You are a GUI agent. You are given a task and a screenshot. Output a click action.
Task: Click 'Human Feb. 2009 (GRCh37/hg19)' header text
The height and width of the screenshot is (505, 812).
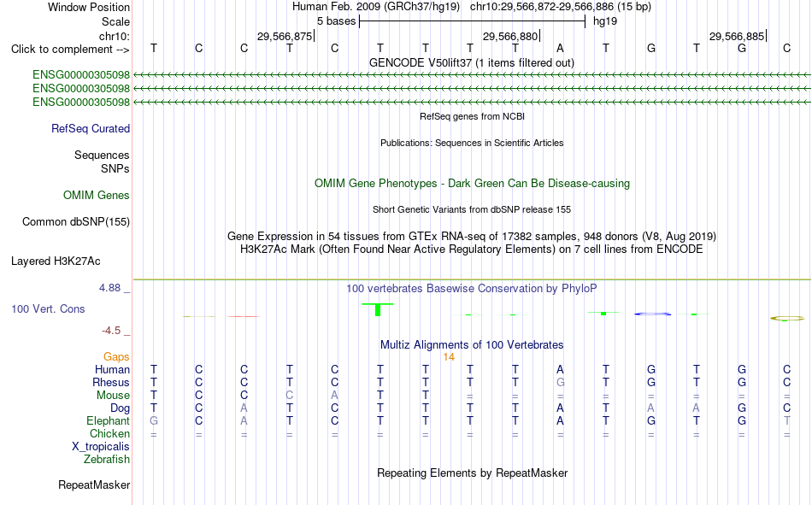376,7
